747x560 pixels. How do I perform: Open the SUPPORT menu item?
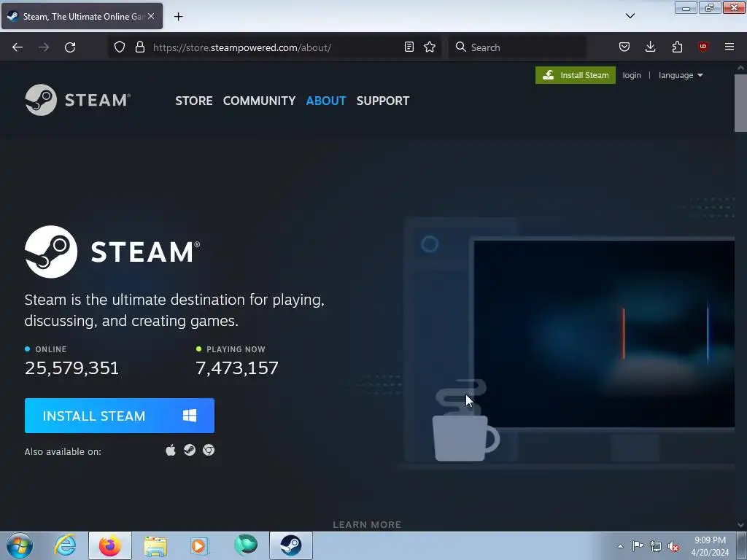[x=383, y=101]
